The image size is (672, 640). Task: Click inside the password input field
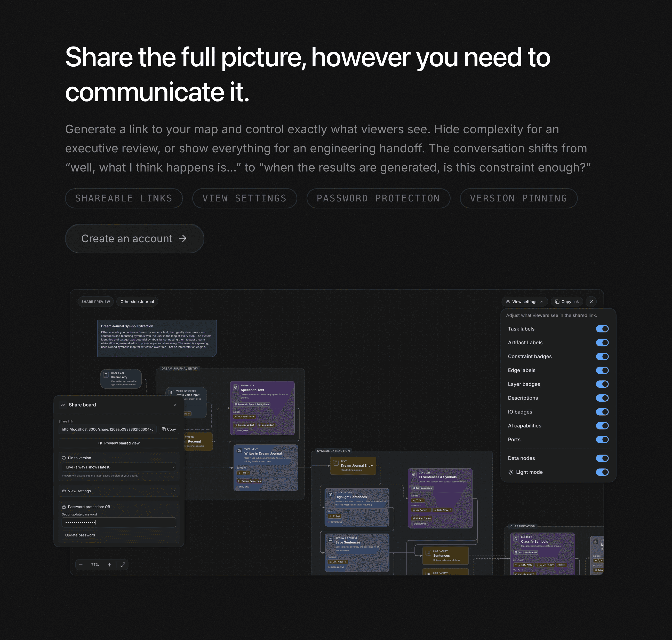click(x=119, y=522)
